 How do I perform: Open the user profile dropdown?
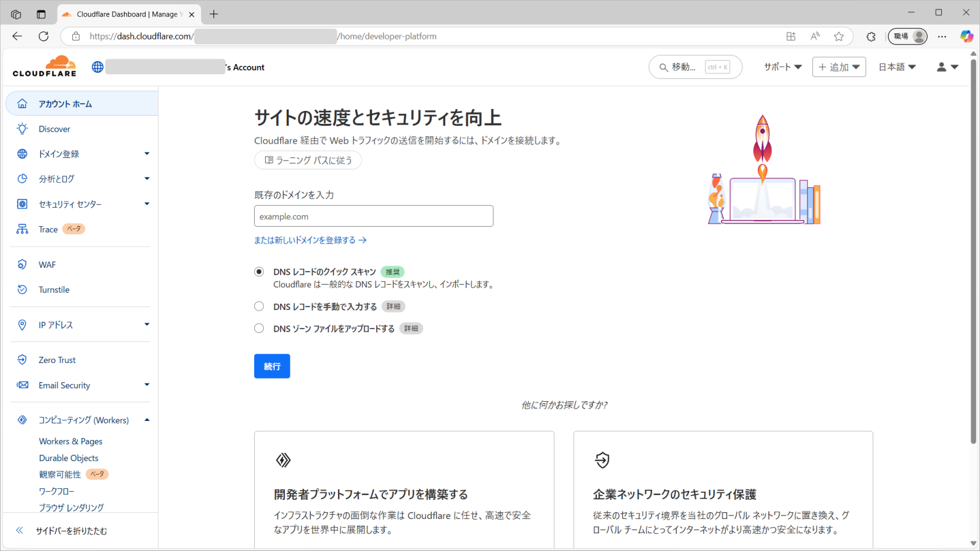(x=947, y=67)
